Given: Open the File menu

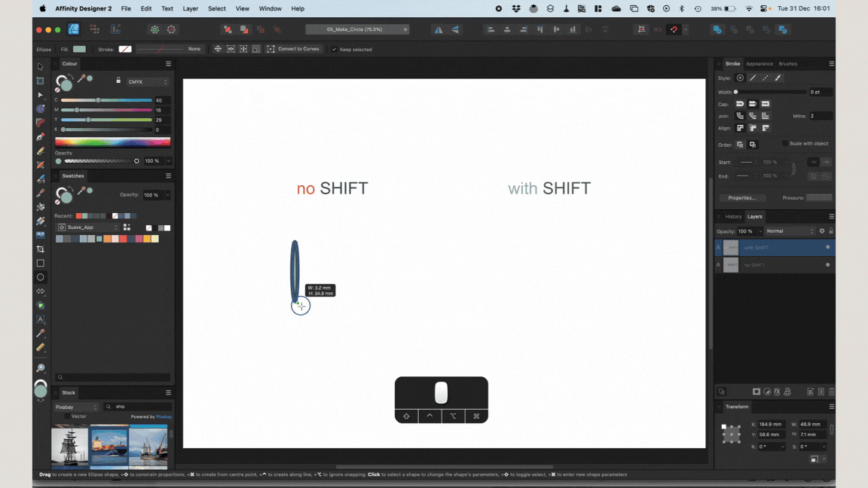Looking at the screenshot, I should pyautogui.click(x=127, y=9).
